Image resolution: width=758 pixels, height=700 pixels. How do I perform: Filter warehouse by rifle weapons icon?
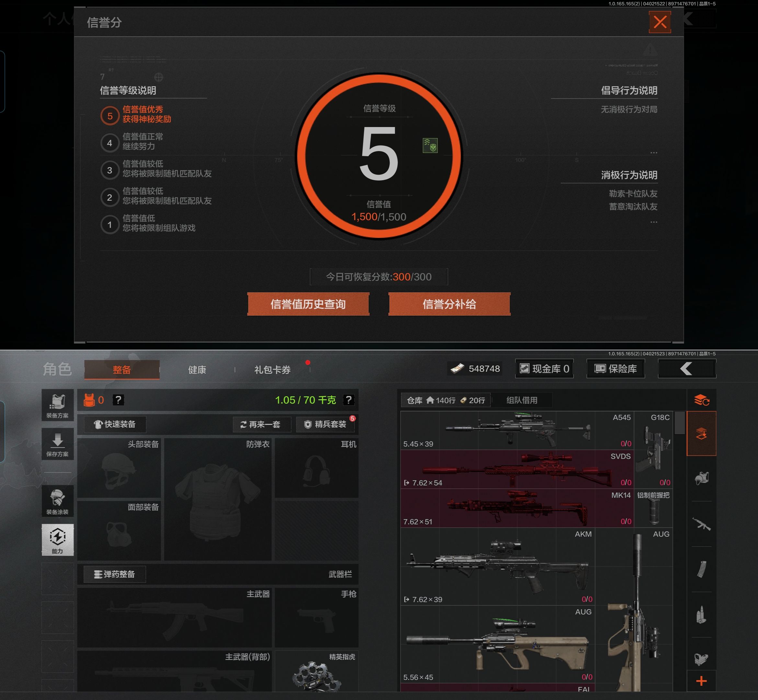701,524
